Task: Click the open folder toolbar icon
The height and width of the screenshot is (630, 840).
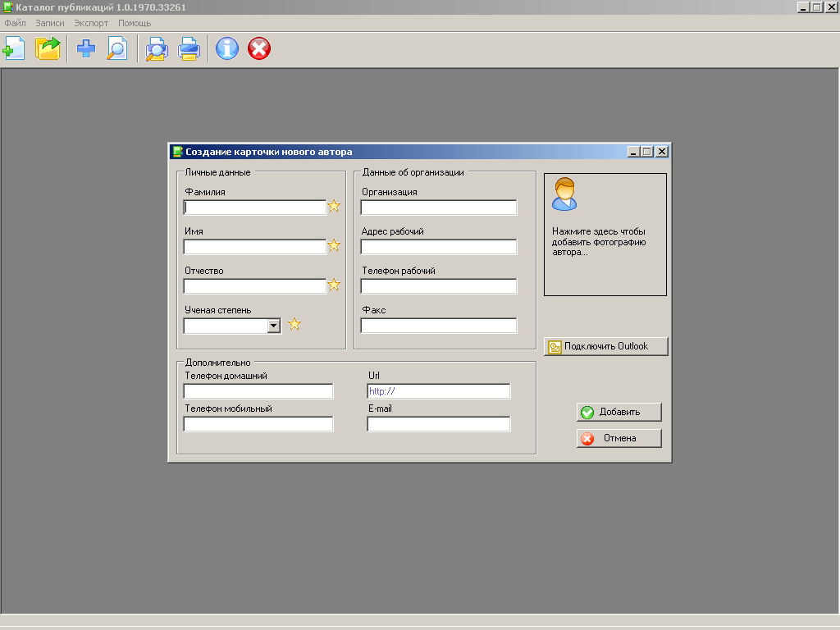Action: click(48, 49)
